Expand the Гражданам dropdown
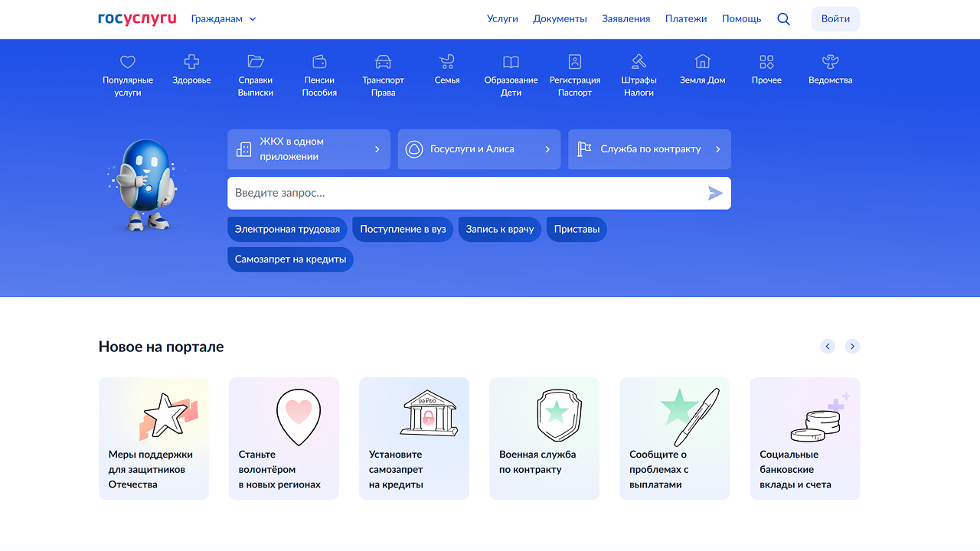Screen dimensions: 980x551 tap(224, 19)
